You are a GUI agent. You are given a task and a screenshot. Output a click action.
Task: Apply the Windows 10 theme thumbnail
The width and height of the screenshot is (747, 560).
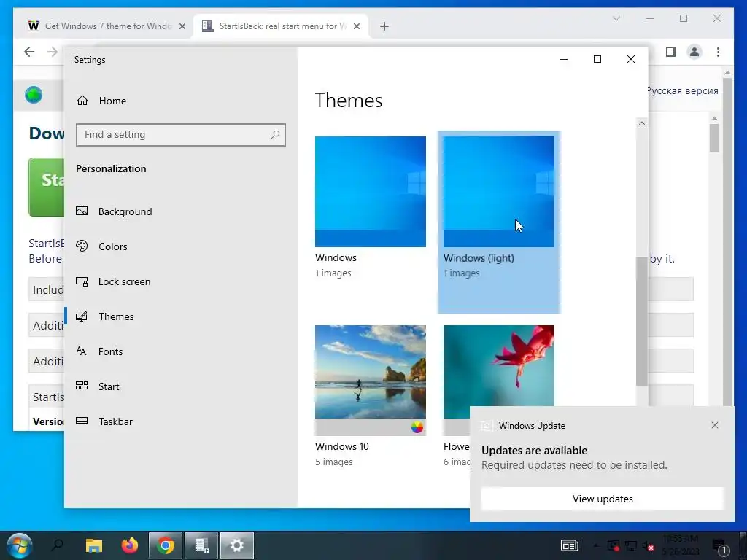click(x=370, y=380)
